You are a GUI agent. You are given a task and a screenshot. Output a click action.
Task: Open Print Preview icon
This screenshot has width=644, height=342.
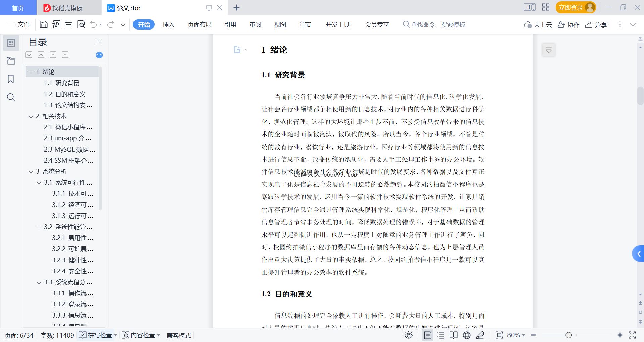click(81, 24)
